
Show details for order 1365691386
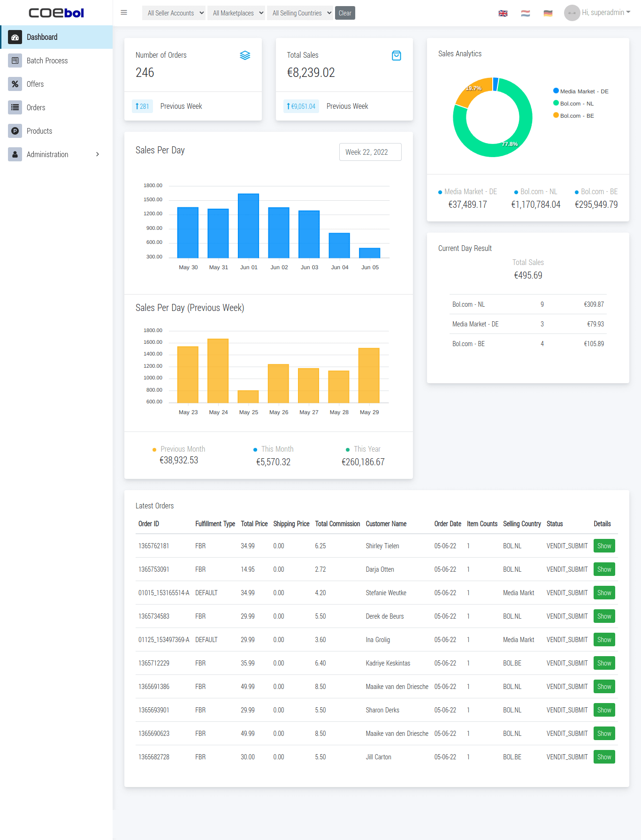pos(604,687)
